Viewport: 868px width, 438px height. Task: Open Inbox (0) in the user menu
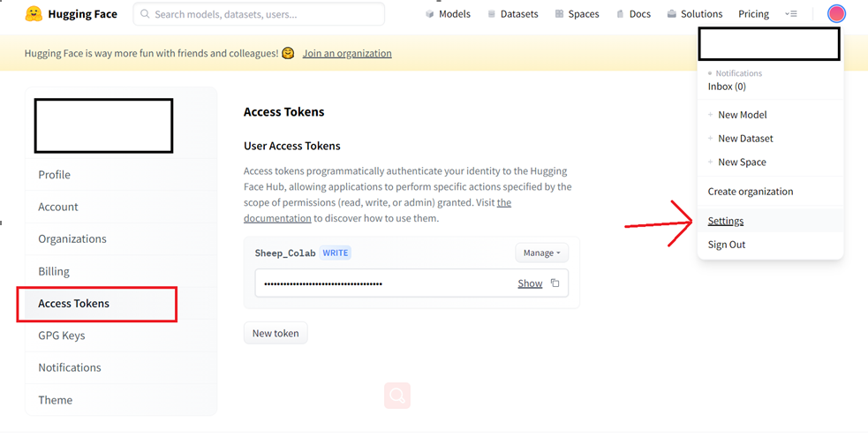(x=727, y=87)
